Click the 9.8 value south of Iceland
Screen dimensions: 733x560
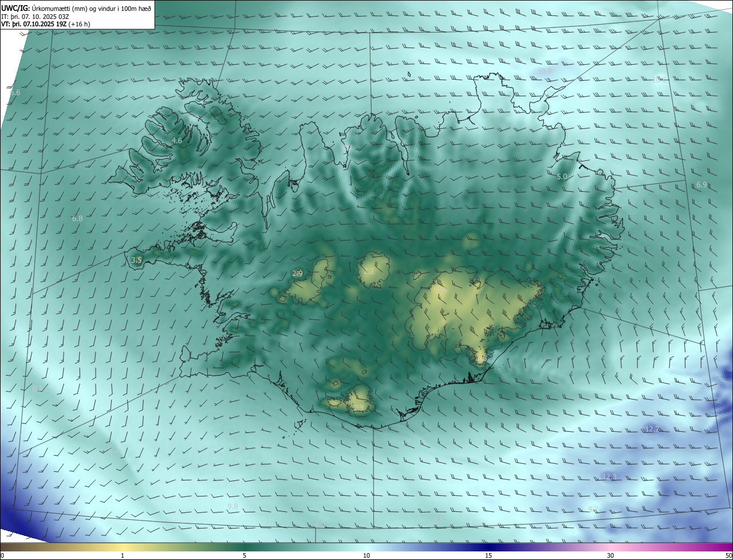[x=232, y=506]
